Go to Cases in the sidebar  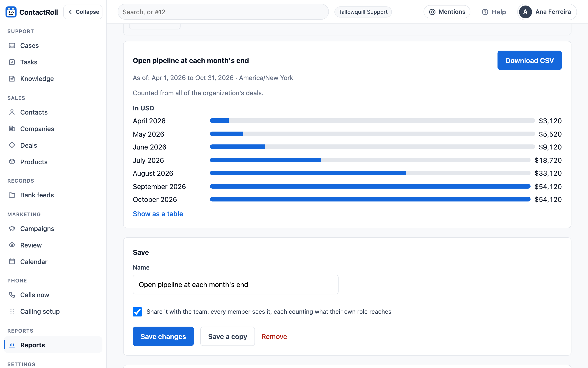pyautogui.click(x=53, y=46)
